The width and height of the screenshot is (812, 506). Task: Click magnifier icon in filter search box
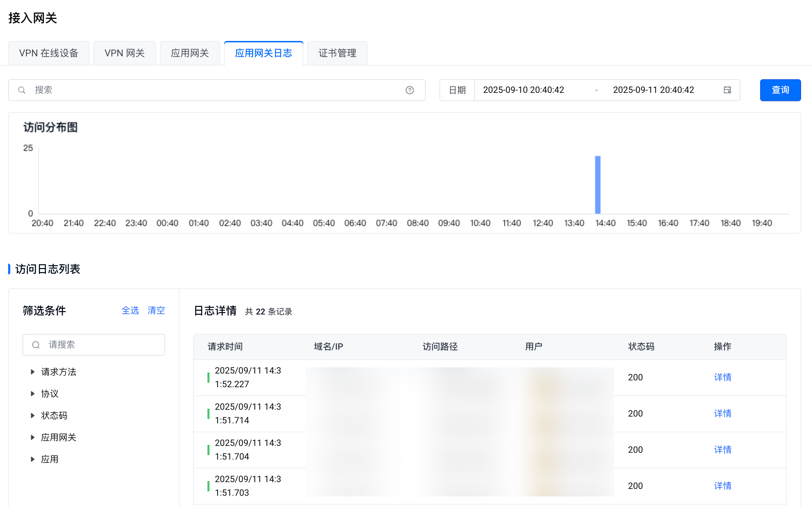click(36, 345)
